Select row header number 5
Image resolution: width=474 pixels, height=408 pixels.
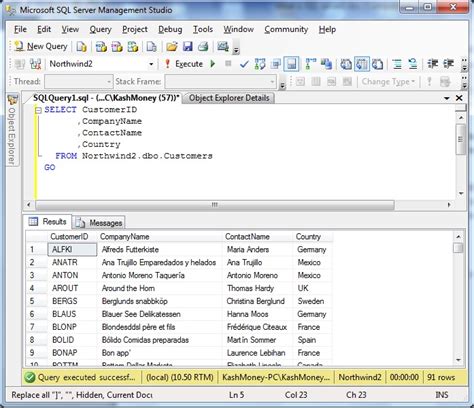(36, 301)
